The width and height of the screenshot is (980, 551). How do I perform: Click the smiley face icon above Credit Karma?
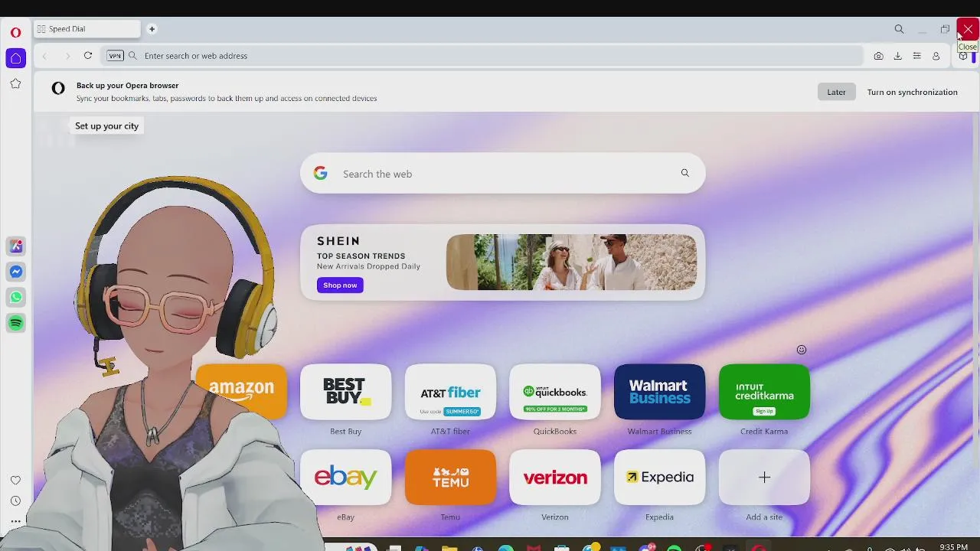[x=801, y=350]
